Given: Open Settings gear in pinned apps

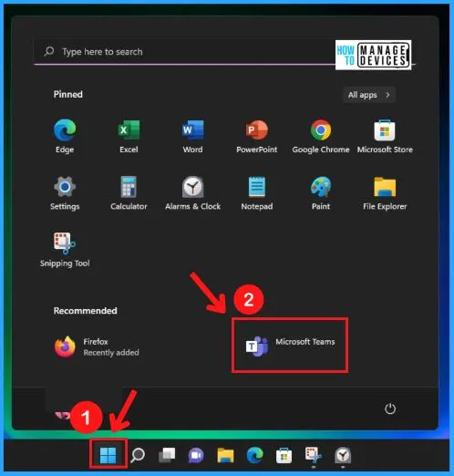Looking at the screenshot, I should pos(65,192).
